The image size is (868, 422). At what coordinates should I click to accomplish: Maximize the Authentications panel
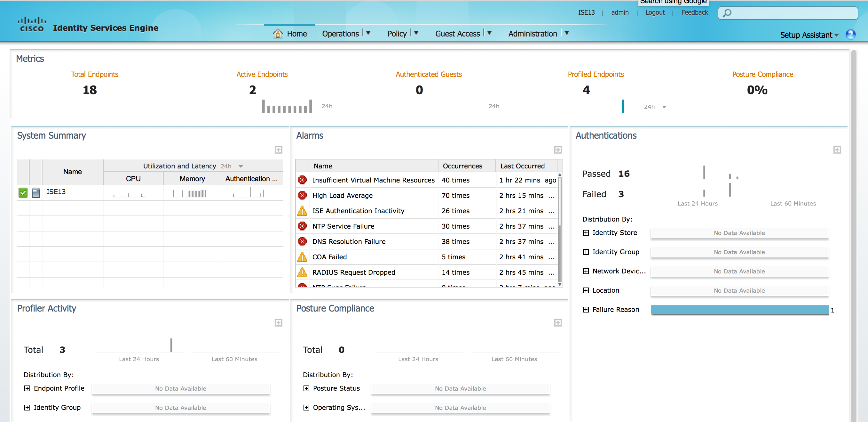click(x=837, y=150)
